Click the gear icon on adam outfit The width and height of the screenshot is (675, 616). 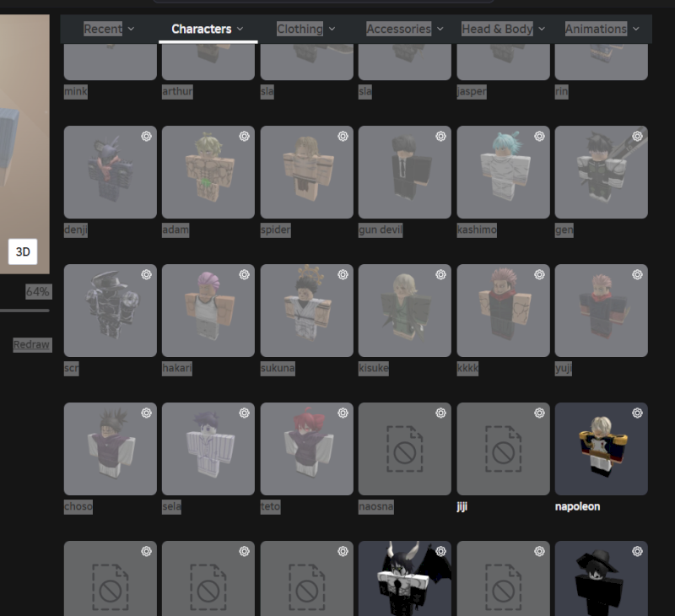pos(244,136)
